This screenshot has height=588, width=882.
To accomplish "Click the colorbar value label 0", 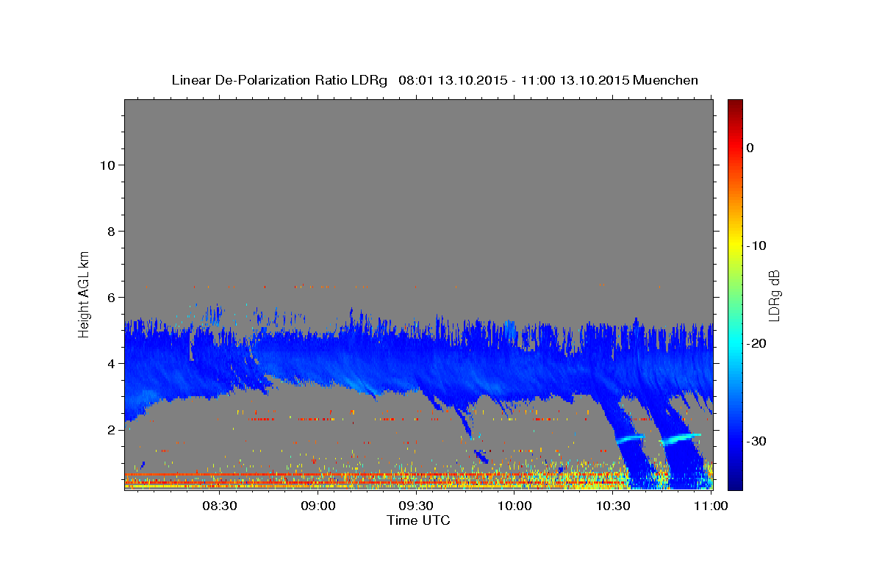I will click(x=750, y=148).
